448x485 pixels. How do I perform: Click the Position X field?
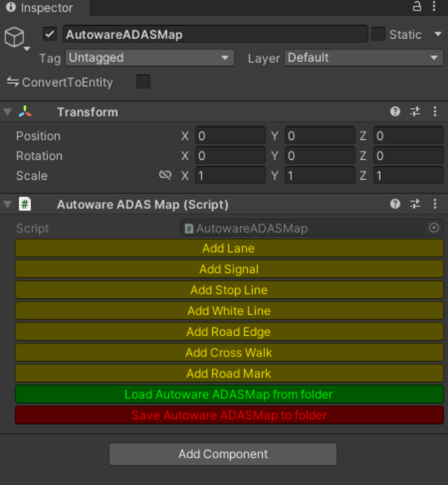point(230,136)
